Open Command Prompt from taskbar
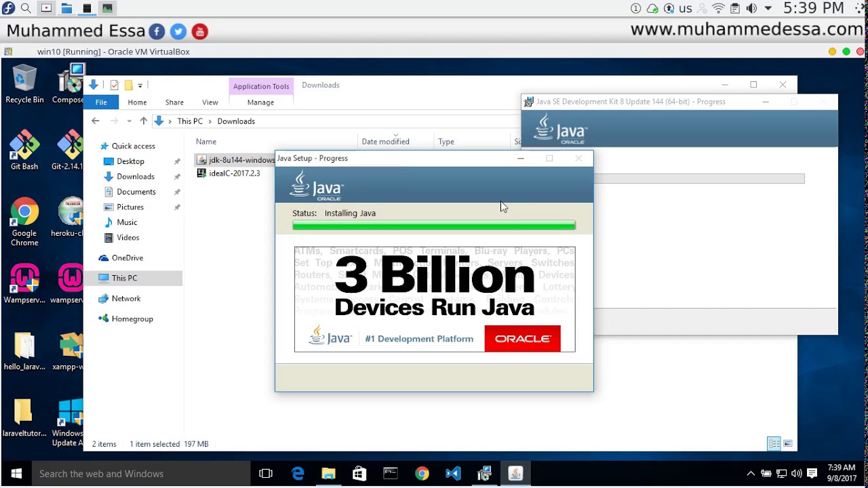Viewport: 868px width, 488px height. pyautogui.click(x=391, y=474)
